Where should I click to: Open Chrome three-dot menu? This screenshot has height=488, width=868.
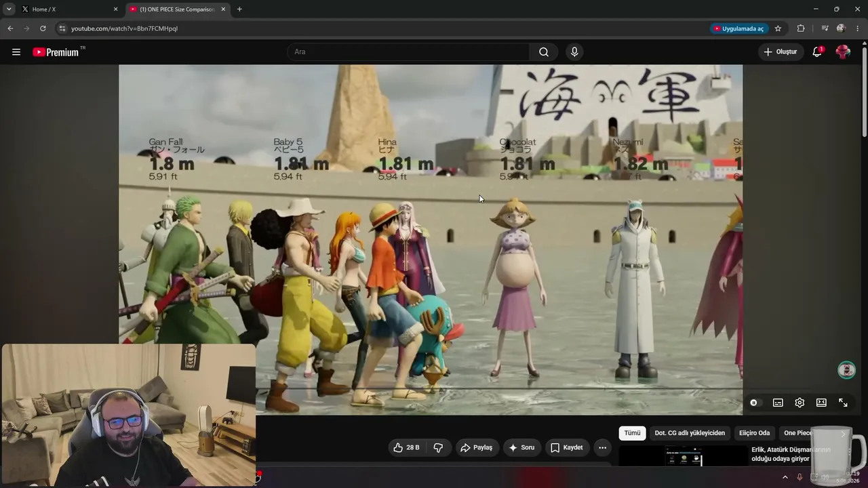pos(858,28)
